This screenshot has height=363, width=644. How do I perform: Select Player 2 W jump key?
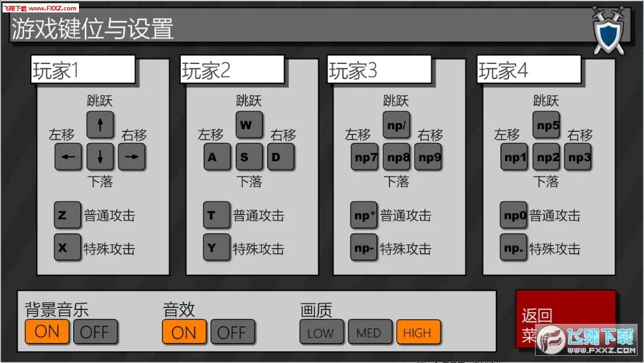click(249, 125)
